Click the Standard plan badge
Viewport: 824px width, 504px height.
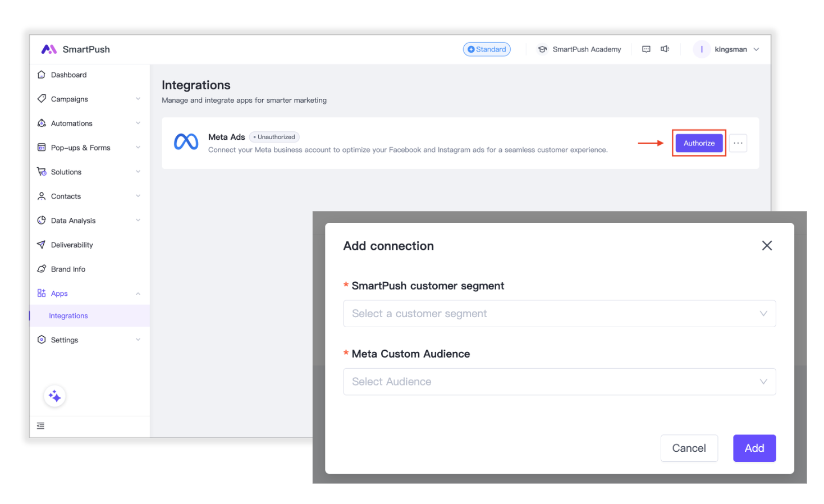[487, 49]
